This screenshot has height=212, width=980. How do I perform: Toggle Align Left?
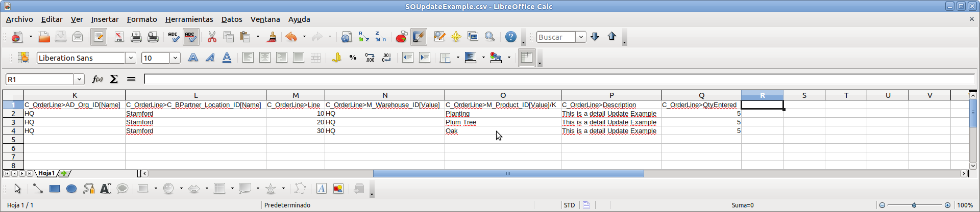pos(248,58)
